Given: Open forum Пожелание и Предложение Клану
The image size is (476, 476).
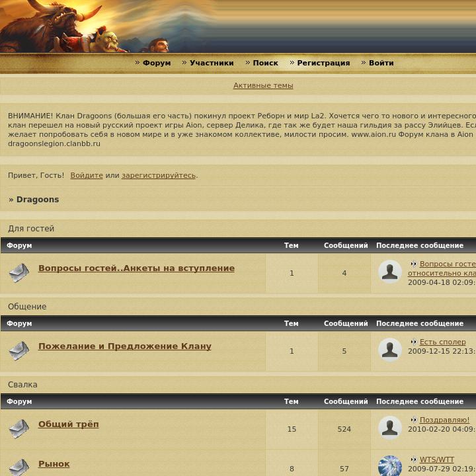Looking at the screenshot, I should (x=125, y=346).
